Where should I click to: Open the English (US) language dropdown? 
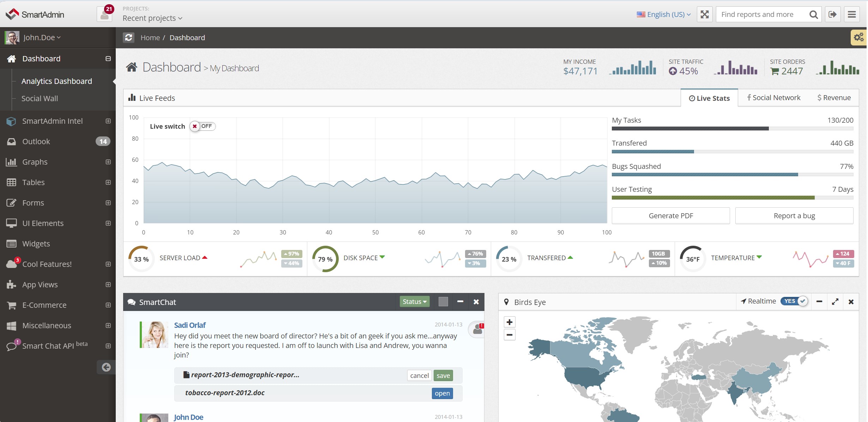664,14
